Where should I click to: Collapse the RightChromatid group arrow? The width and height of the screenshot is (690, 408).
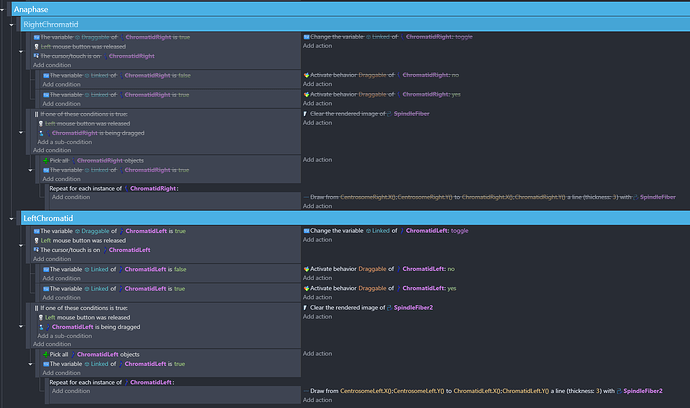tap(11, 23)
